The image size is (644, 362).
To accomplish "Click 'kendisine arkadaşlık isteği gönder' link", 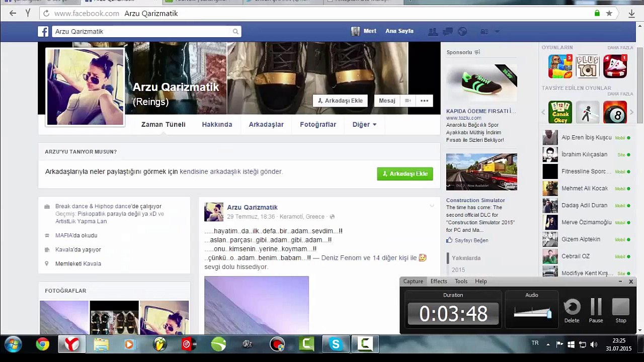I will pyautogui.click(x=231, y=171).
